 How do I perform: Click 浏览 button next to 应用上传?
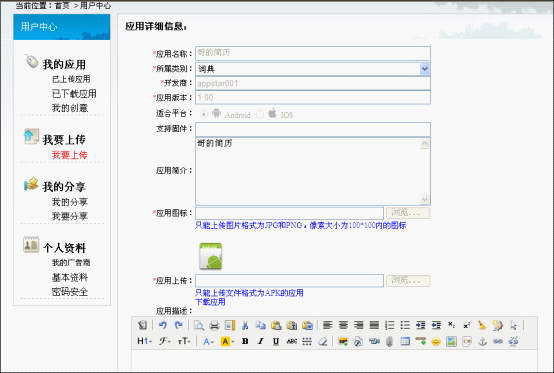click(x=408, y=281)
